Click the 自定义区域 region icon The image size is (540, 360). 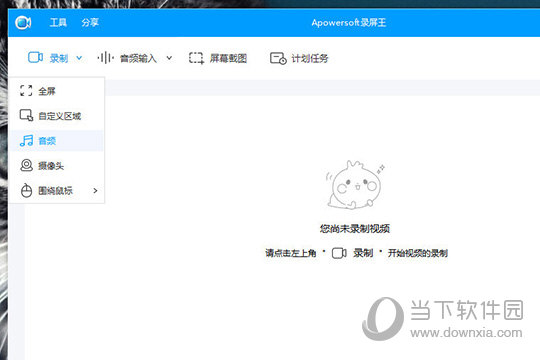(27, 115)
